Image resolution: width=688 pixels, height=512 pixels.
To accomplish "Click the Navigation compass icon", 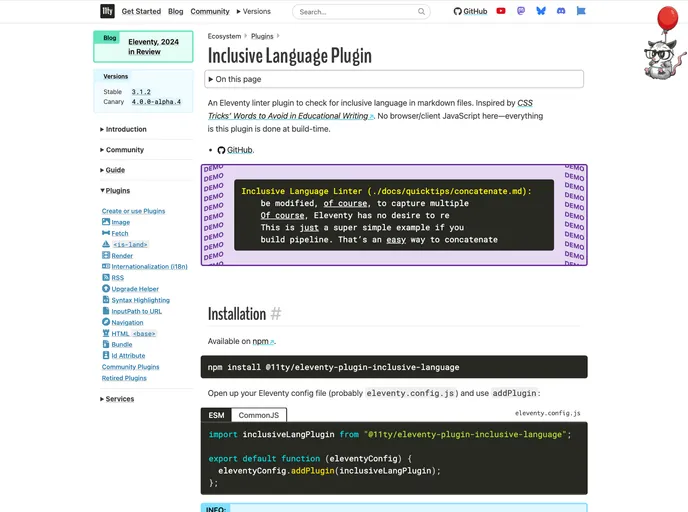I will click(x=106, y=322).
